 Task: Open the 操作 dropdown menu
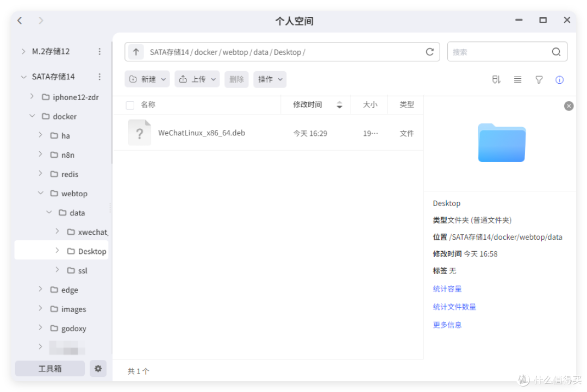coord(270,79)
